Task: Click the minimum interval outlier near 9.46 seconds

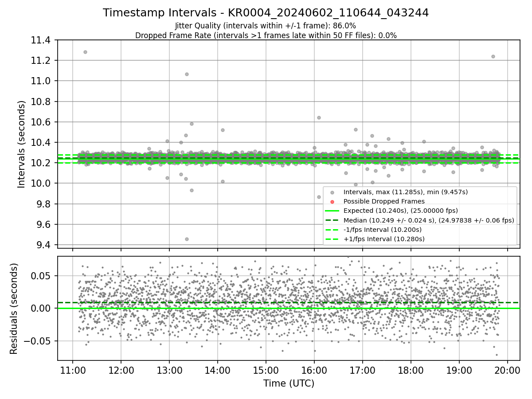Action: (x=187, y=239)
